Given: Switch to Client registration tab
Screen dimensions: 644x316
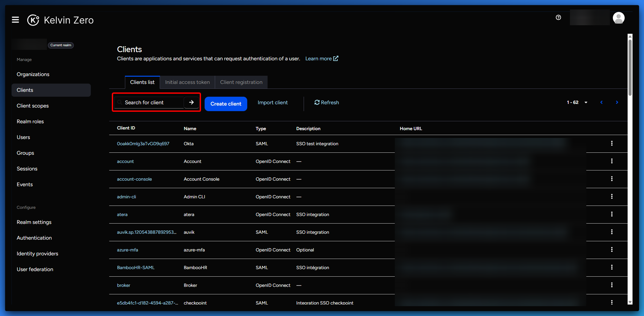Looking at the screenshot, I should pos(241,82).
